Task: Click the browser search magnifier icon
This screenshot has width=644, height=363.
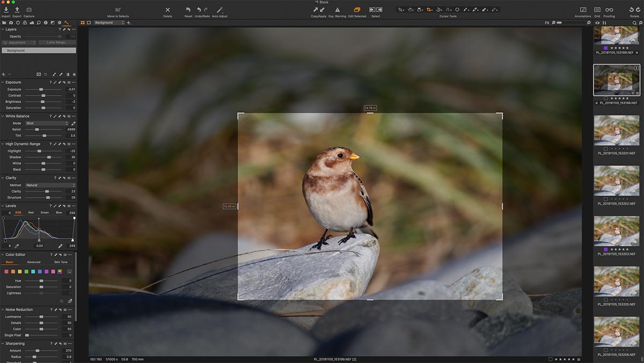Action: (x=634, y=23)
